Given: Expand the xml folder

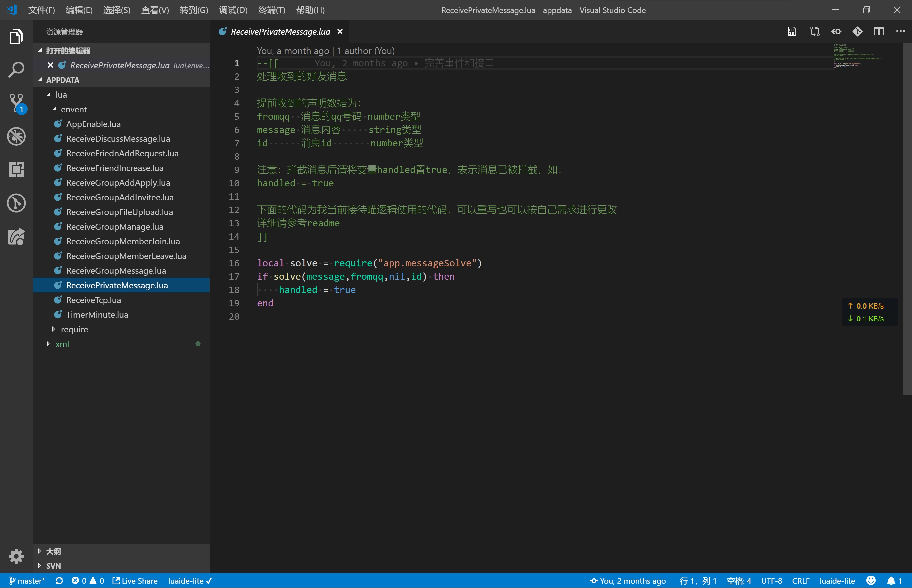Looking at the screenshot, I should pos(121,344).
